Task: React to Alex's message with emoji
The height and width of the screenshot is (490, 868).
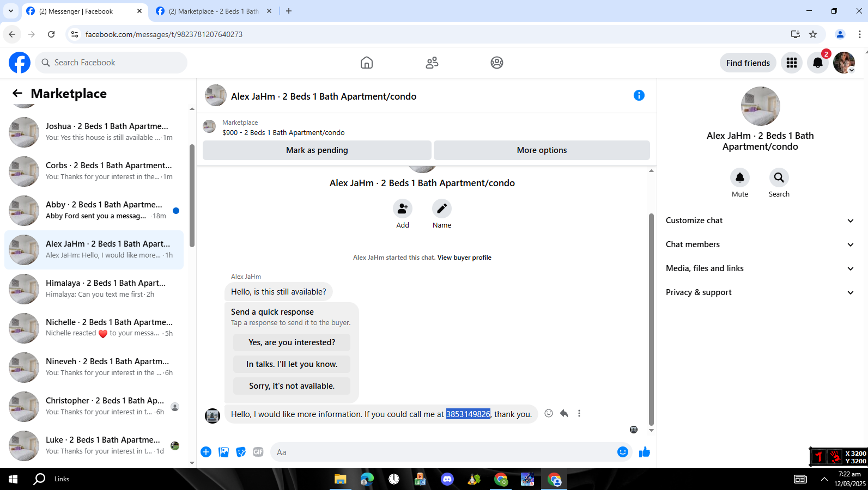Action: pyautogui.click(x=549, y=413)
